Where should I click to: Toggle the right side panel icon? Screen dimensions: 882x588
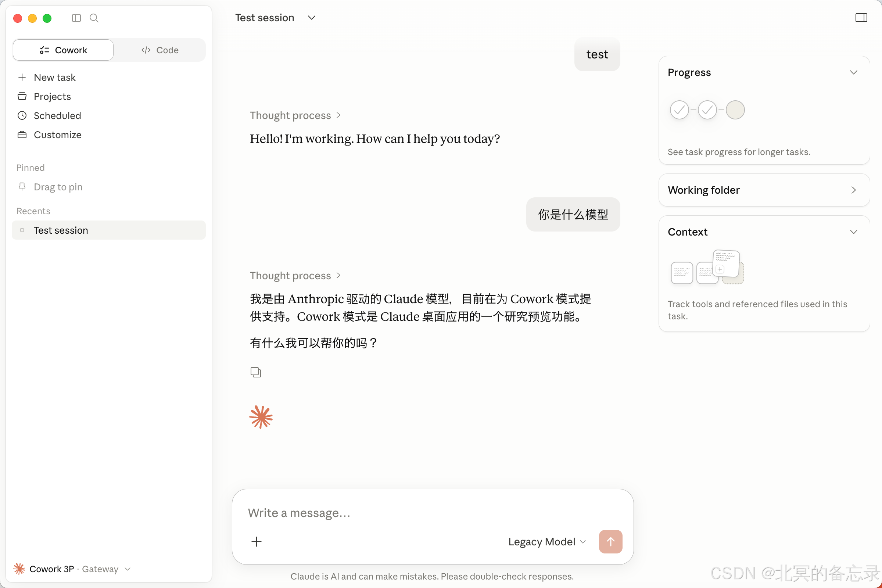point(861,18)
